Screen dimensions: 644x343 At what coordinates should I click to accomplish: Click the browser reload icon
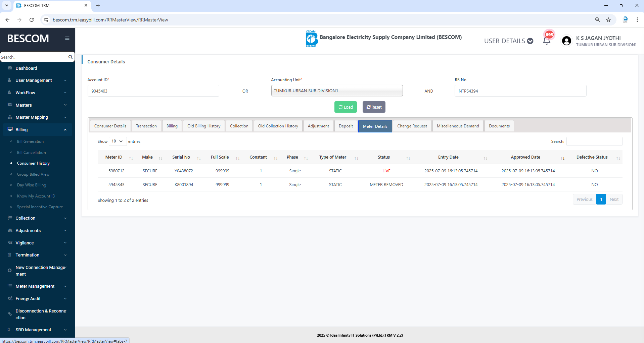tap(32, 20)
